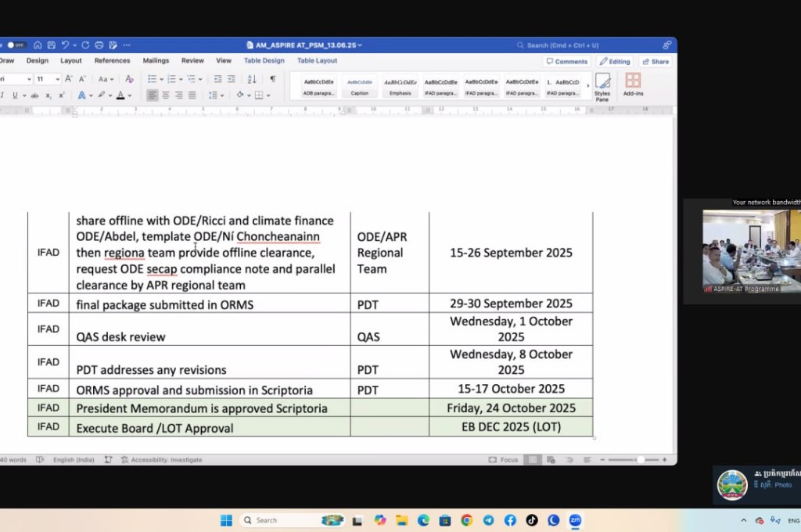The height and width of the screenshot is (532, 801).
Task: Open the Review tab
Action: pos(192,60)
